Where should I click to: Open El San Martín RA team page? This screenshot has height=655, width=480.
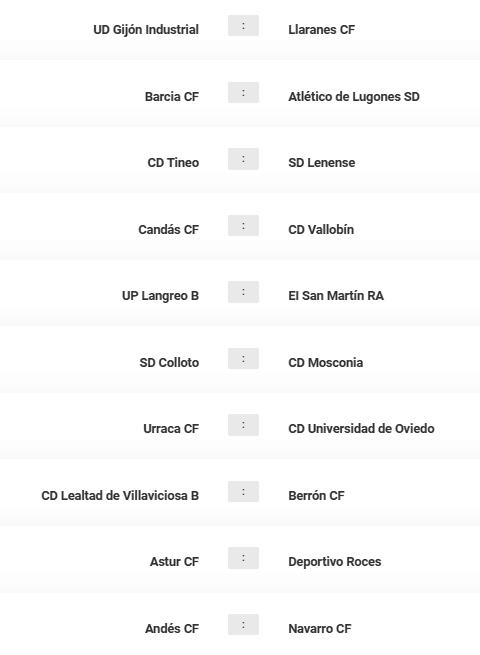(336, 295)
